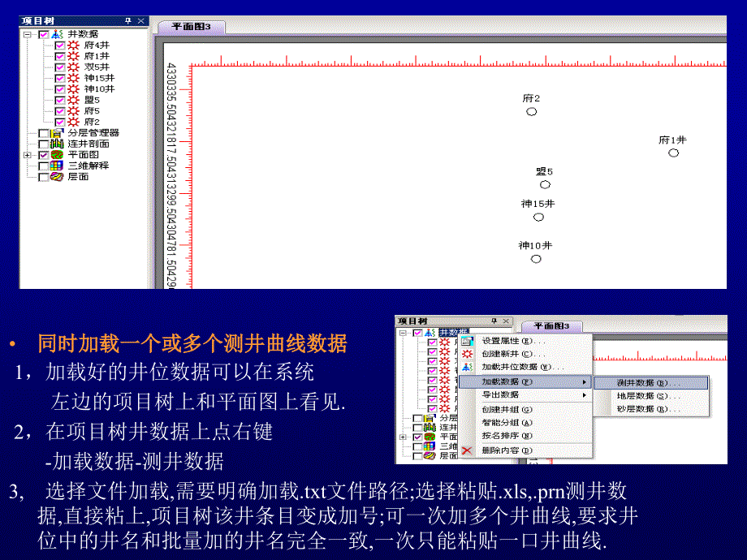
Task: Click the red X icon for 删除内容
Action: tap(467, 450)
